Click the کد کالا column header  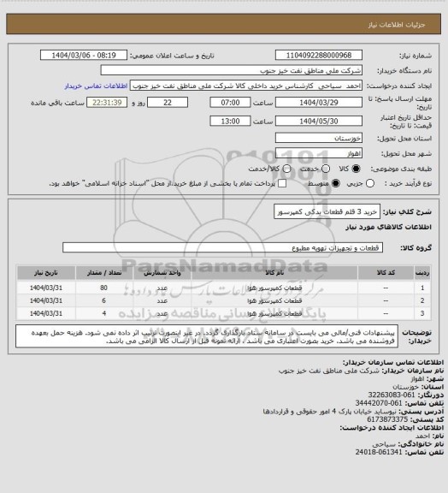(386, 272)
